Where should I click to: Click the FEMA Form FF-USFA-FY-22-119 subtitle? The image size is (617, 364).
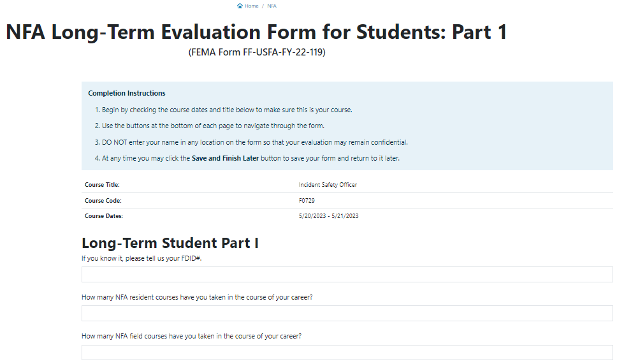pyautogui.click(x=257, y=52)
